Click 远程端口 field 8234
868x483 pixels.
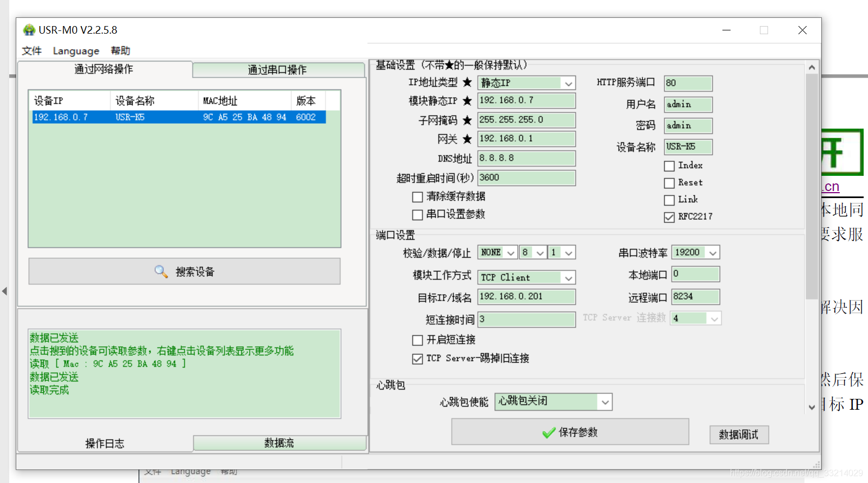[x=696, y=297]
